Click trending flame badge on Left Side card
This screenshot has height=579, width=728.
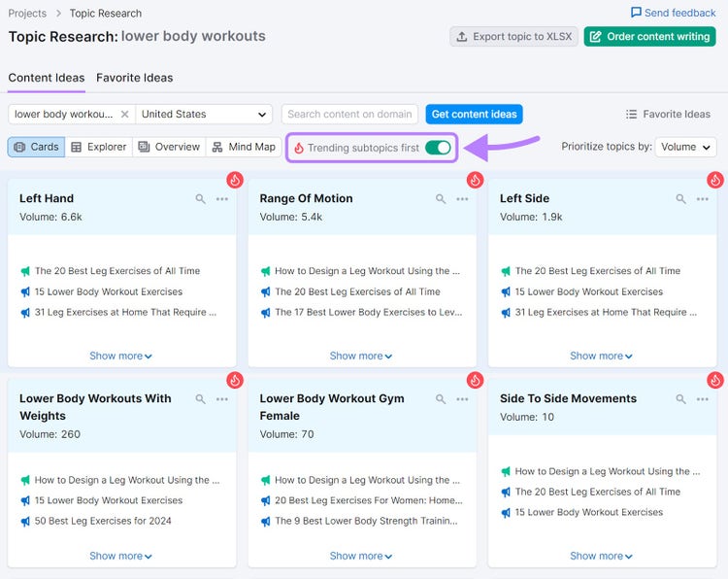point(715,180)
